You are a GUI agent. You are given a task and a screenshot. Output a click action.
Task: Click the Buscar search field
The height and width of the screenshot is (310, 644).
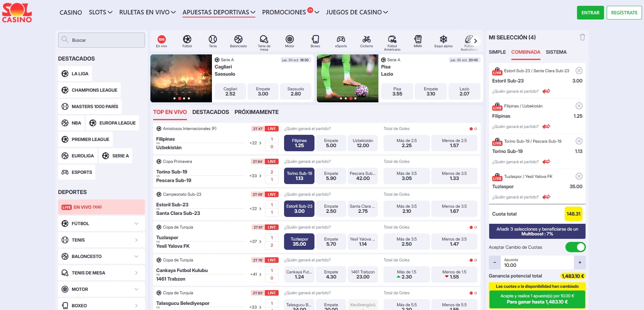[x=101, y=40]
